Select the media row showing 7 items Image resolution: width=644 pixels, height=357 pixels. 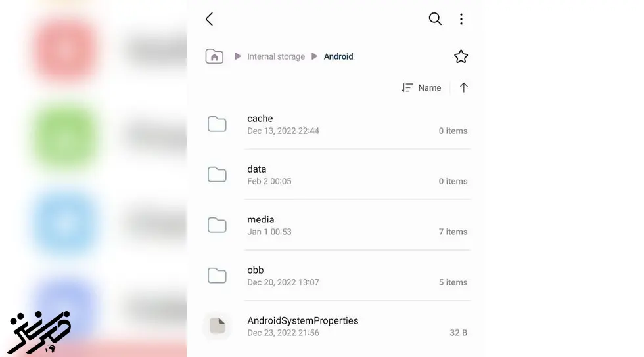(x=337, y=225)
